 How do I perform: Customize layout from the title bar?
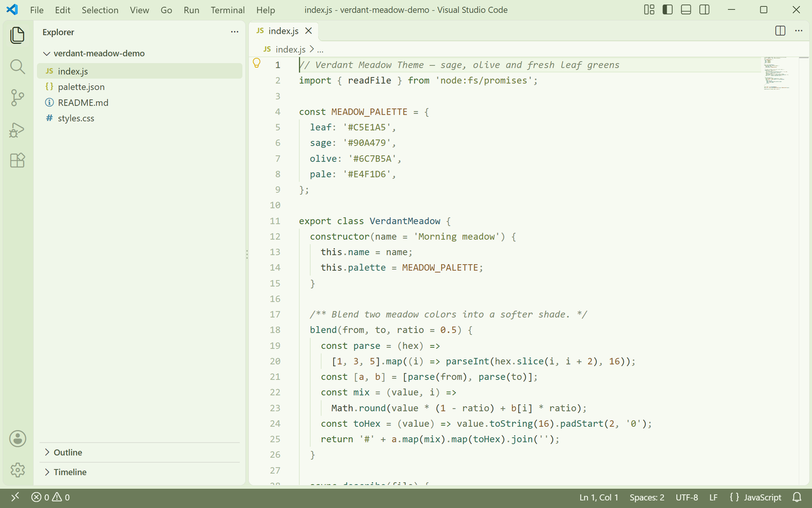pos(650,10)
